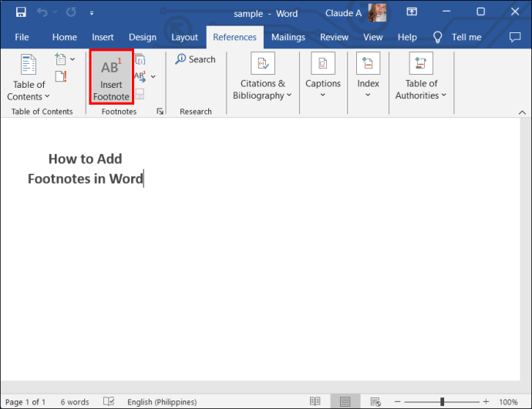
Task: Click the Redo/Repeat icon
Action: [x=71, y=12]
